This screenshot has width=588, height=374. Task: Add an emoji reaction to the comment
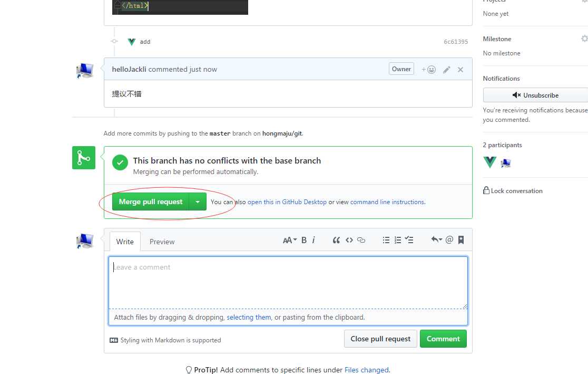pos(428,70)
